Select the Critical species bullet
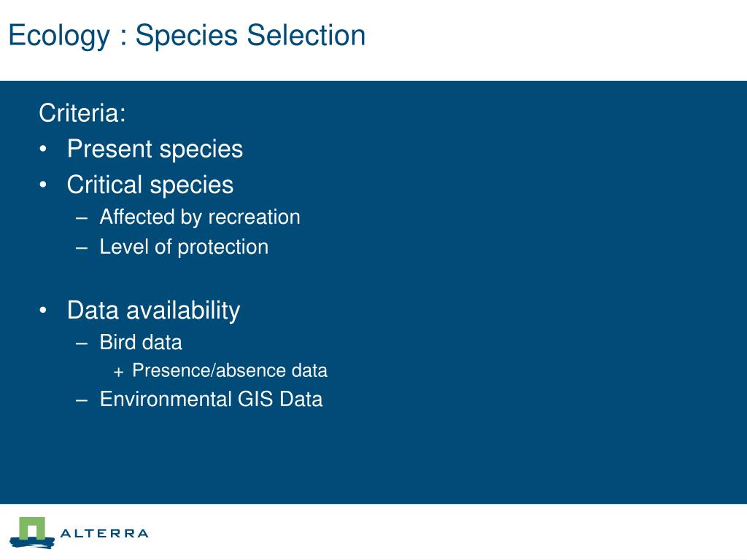The width and height of the screenshot is (747, 560). tap(150, 184)
